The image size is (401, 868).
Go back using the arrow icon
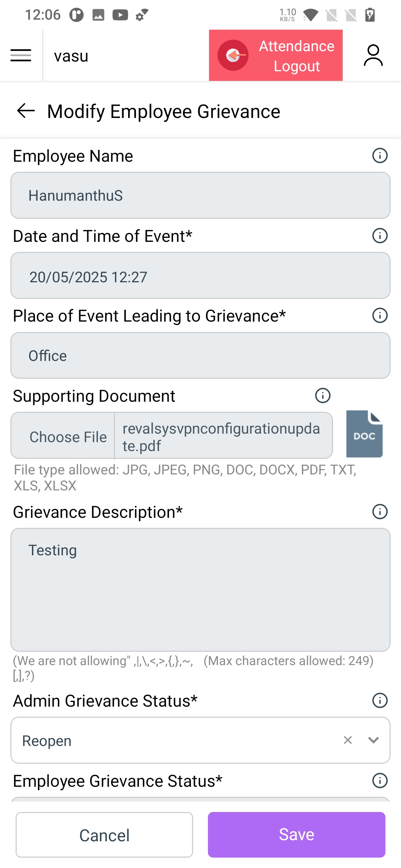pyautogui.click(x=26, y=111)
